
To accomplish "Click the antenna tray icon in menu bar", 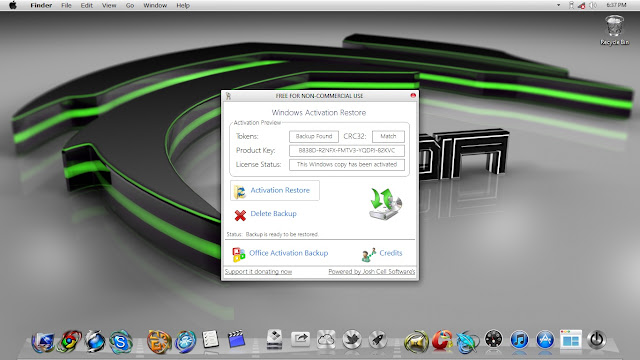I will (571, 5).
